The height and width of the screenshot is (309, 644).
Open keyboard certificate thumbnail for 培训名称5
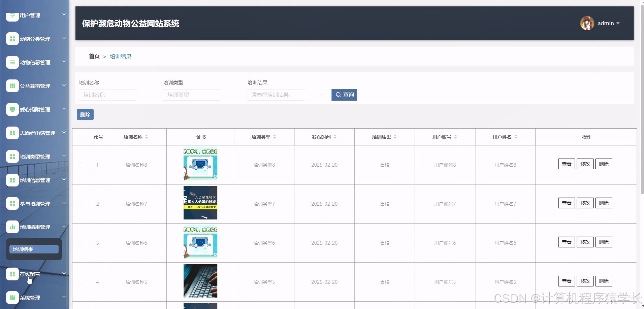click(200, 281)
